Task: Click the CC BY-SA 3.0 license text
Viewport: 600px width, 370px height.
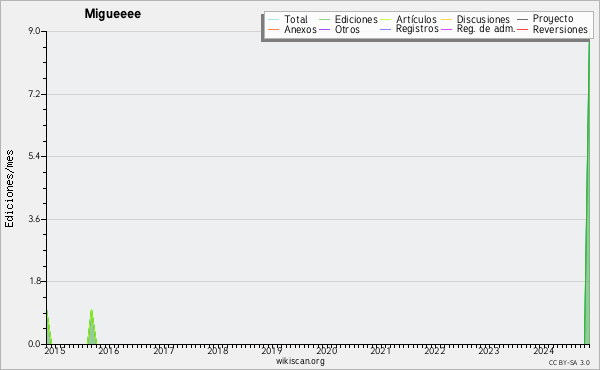Action: click(569, 362)
